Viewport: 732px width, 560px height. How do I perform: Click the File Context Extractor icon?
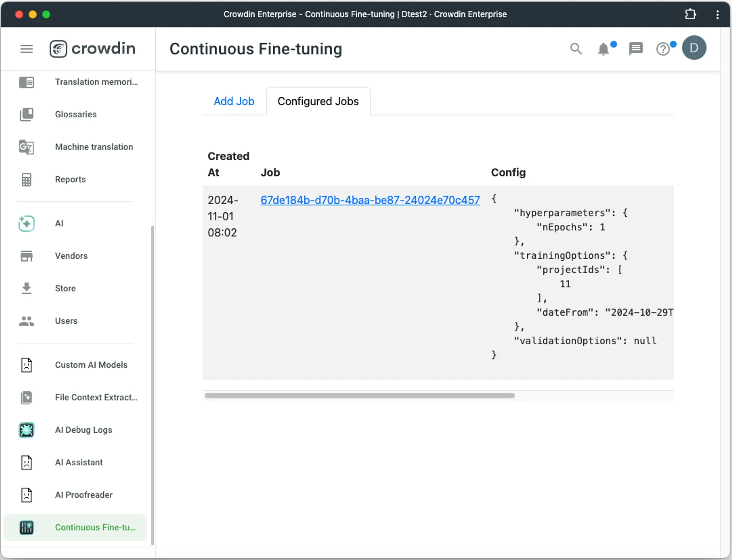pyautogui.click(x=26, y=397)
